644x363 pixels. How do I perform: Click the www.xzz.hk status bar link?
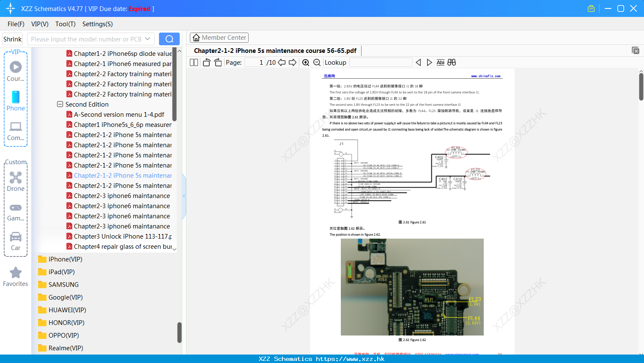(x=350, y=359)
